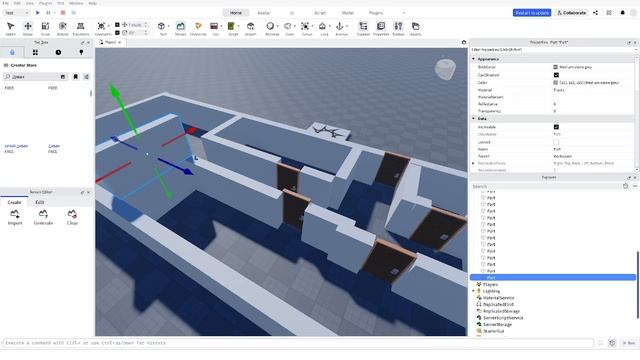Switch to the Plugins ribbon tab

376,13
